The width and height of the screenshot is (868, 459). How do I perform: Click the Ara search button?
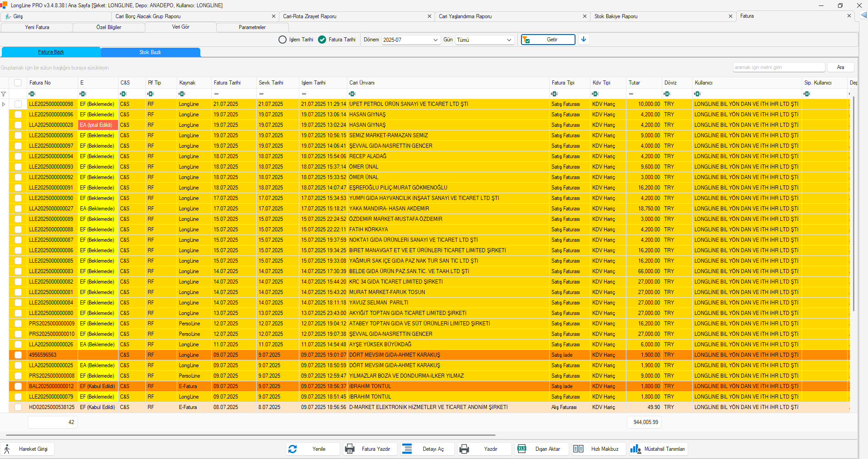click(840, 67)
